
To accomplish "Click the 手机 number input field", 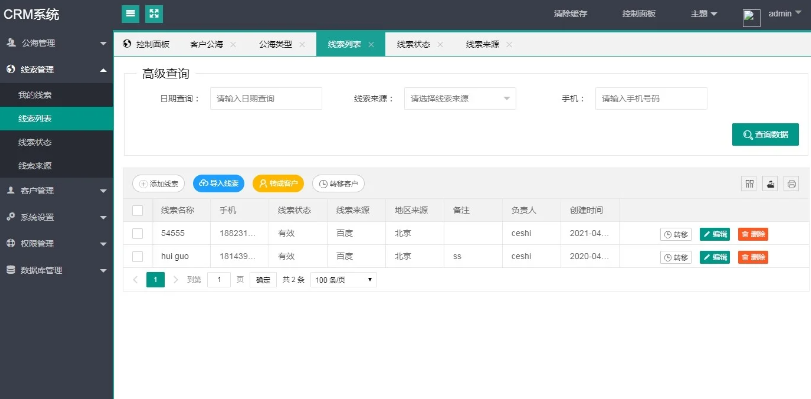I will [x=651, y=98].
